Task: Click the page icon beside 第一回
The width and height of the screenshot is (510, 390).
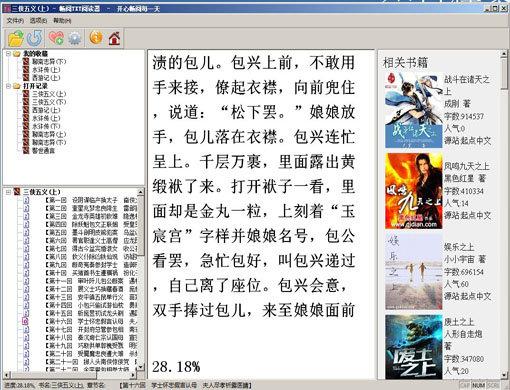Action: pos(26,200)
